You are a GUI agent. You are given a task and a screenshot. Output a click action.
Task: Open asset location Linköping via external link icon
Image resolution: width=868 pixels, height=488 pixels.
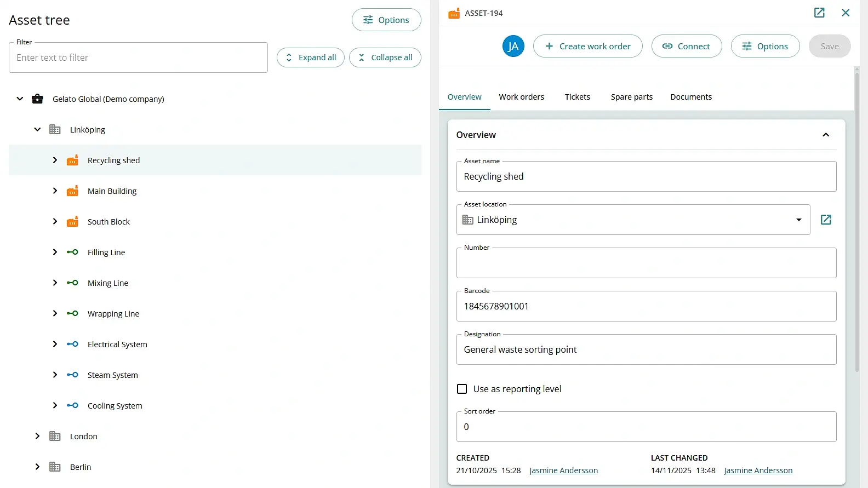[826, 220]
